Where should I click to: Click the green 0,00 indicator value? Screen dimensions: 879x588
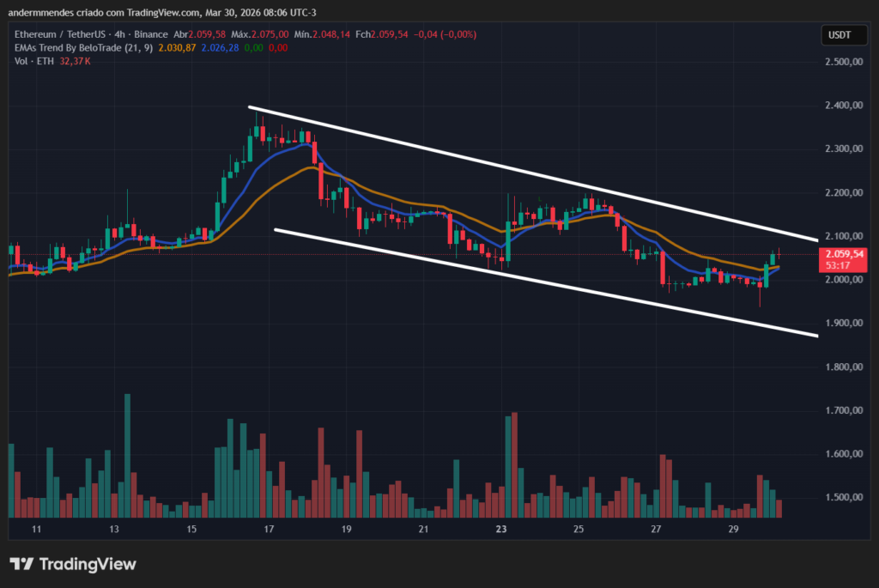(254, 49)
